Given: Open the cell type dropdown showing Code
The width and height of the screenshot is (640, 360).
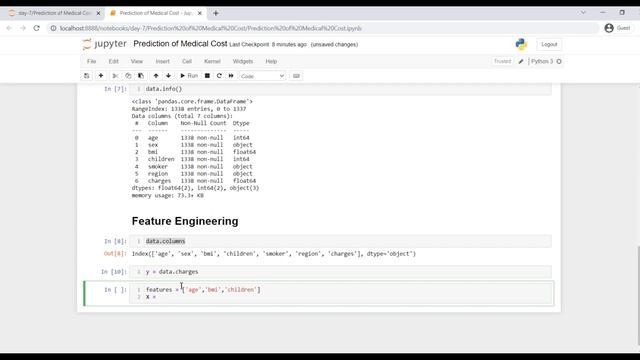Looking at the screenshot, I should 262,76.
